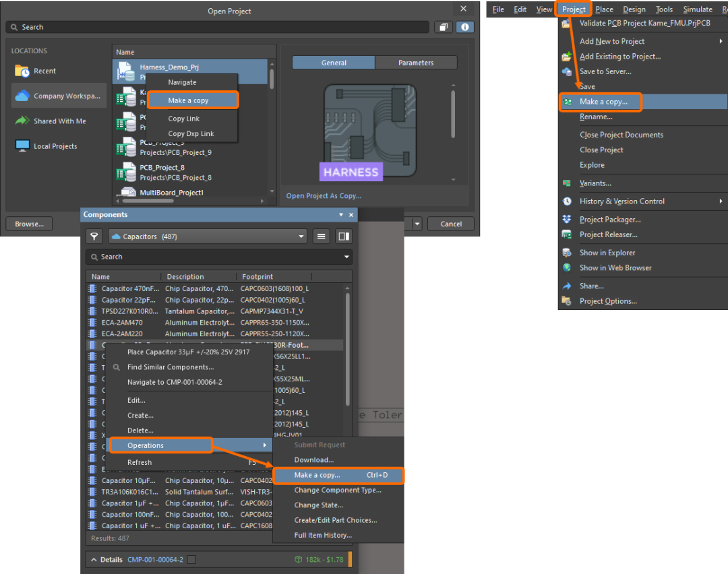Click the dropdown arrow left of Cancel
728x574 pixels.
tap(417, 224)
